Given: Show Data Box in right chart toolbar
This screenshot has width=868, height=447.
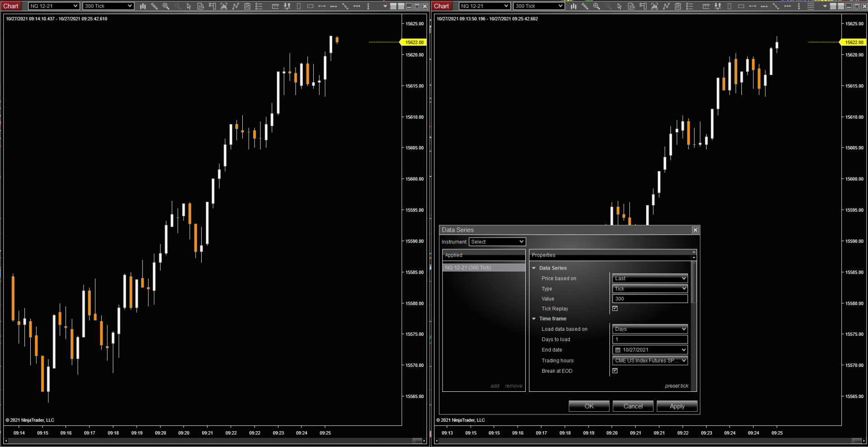Looking at the screenshot, I should click(x=632, y=6).
